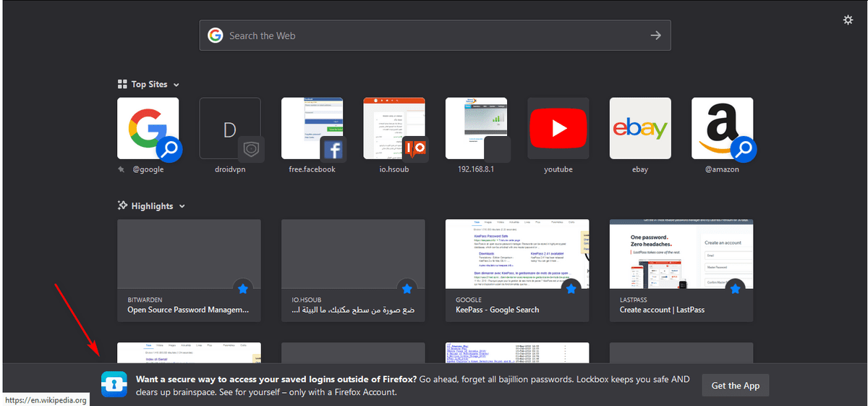Open the @google search shortcut tile
Image resolution: width=868 pixels, height=406 pixels.
[x=148, y=129]
